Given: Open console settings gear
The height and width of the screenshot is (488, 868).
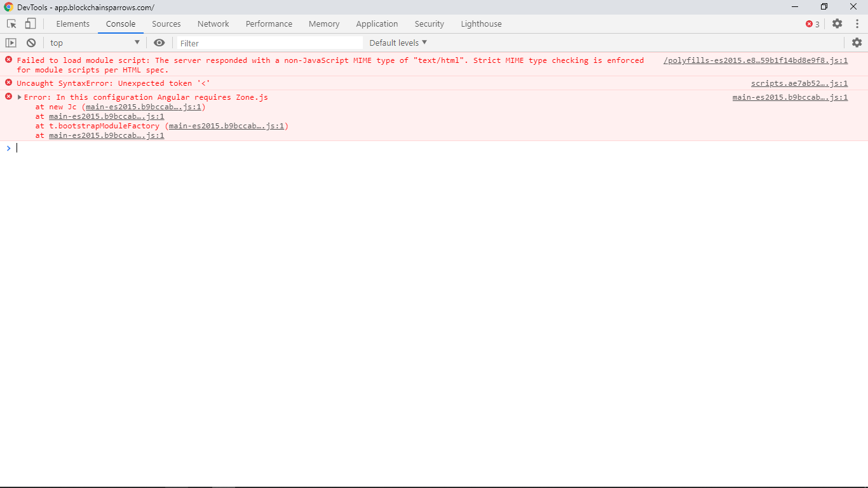Looking at the screenshot, I should click(857, 43).
